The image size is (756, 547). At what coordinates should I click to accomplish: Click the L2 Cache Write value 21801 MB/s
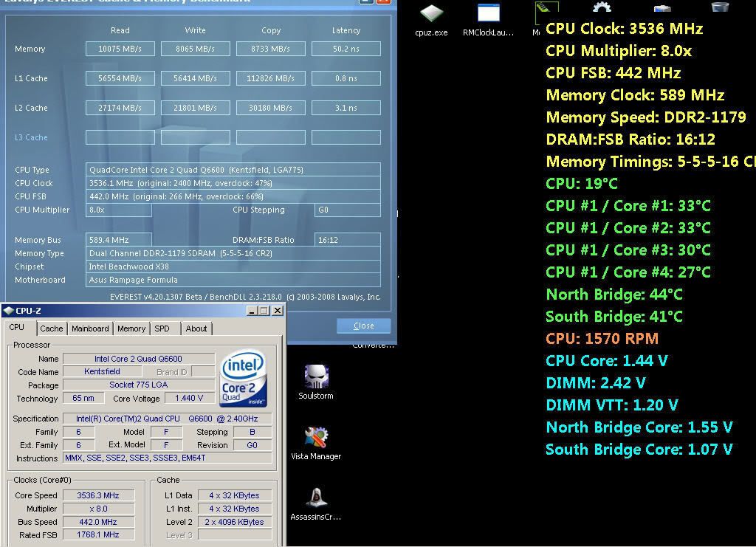[x=195, y=108]
